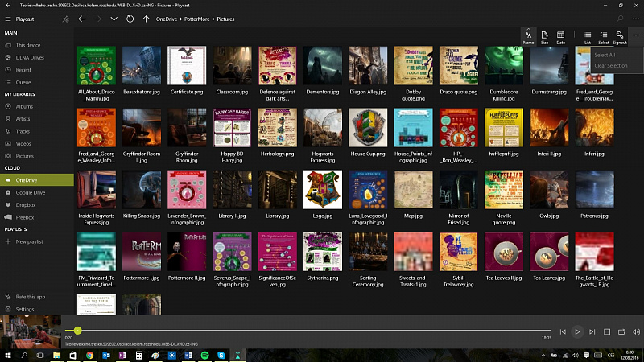Image resolution: width=644 pixels, height=362 pixels.
Task: Click the pin icon in the header
Action: pos(66,19)
